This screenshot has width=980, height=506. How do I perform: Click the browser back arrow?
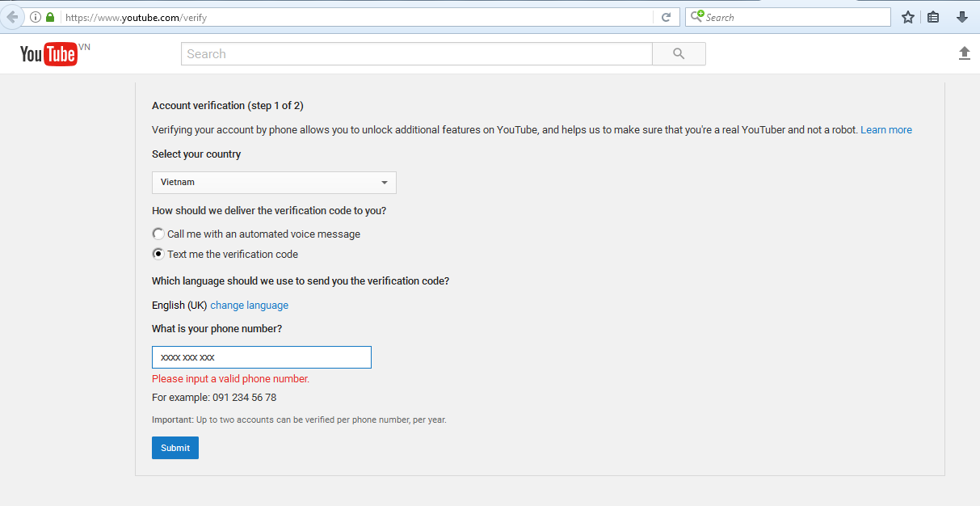[x=12, y=17]
